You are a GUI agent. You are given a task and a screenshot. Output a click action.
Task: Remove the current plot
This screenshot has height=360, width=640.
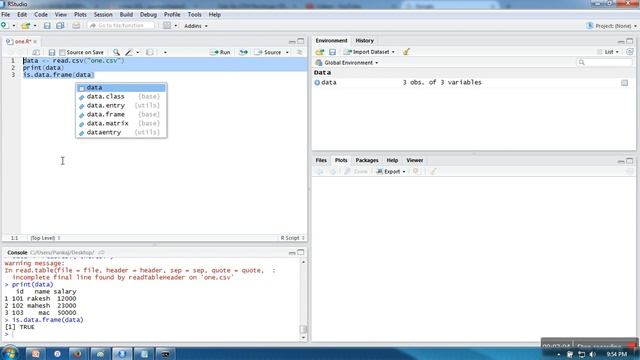[416, 171]
